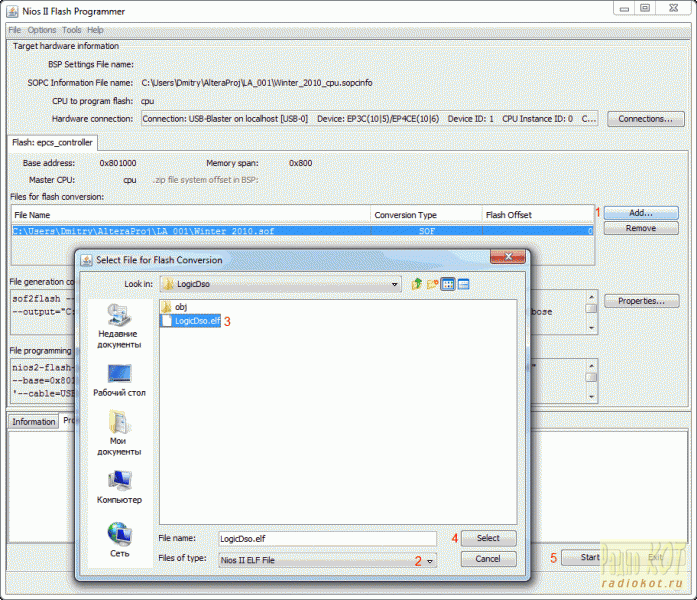Maximize the Nios II Flash Programmer window
This screenshot has height=600, width=697.
click(x=645, y=8)
